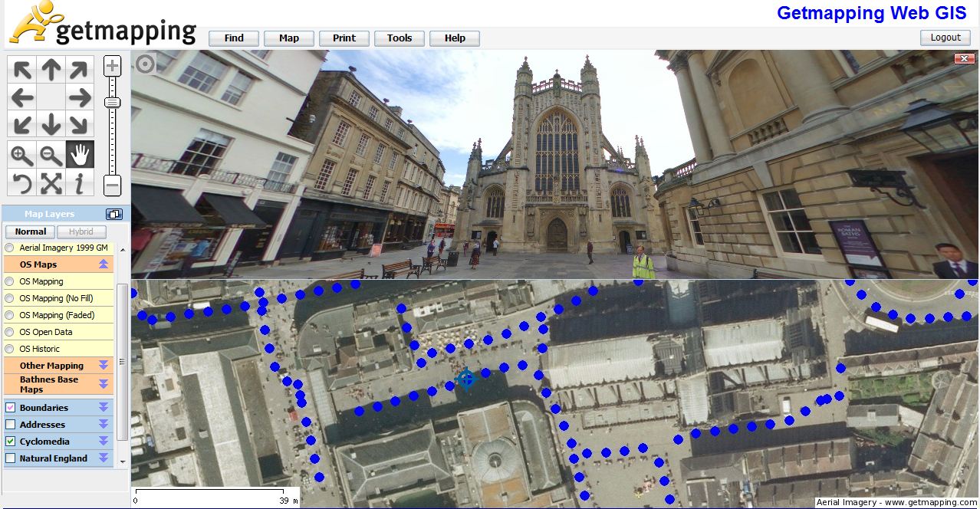Viewport: 980px width, 509px height.
Task: Switch to the Hybrid map mode tab
Action: (x=81, y=232)
